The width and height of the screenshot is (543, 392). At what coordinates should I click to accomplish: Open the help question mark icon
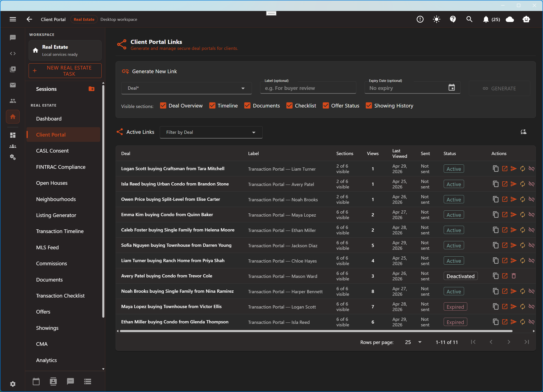(x=453, y=19)
